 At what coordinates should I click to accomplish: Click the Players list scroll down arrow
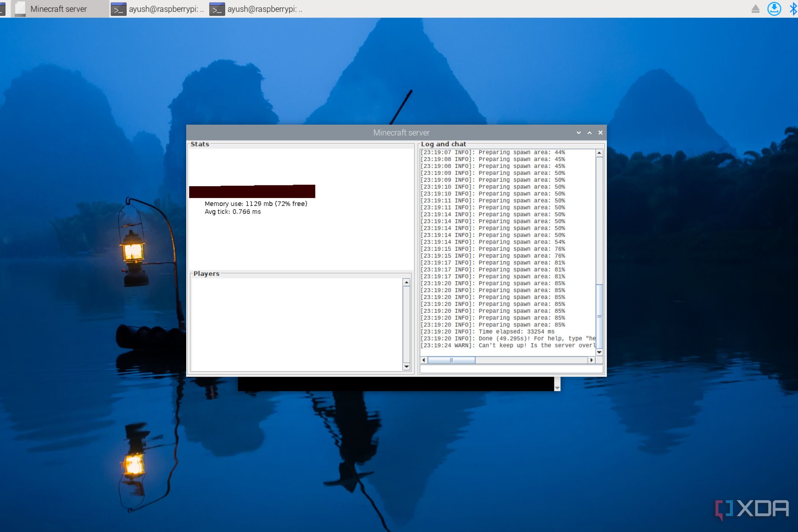pos(407,367)
